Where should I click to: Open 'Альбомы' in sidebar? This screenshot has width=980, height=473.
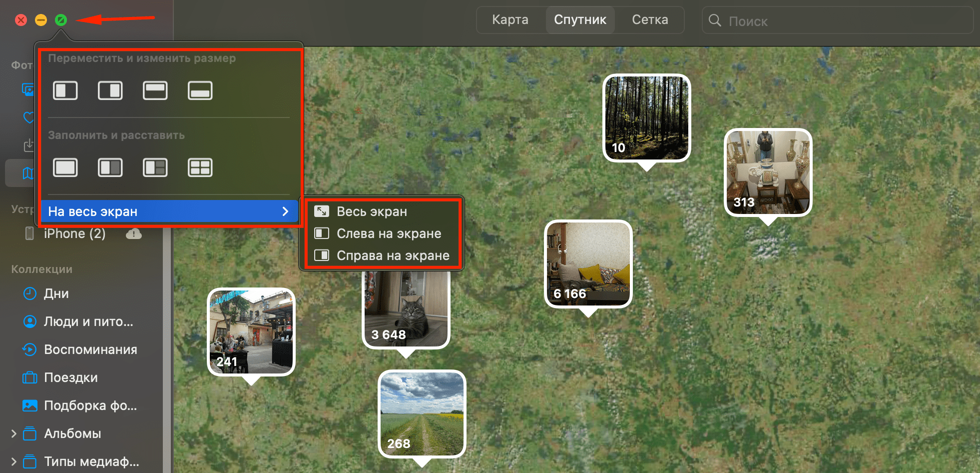pos(72,433)
